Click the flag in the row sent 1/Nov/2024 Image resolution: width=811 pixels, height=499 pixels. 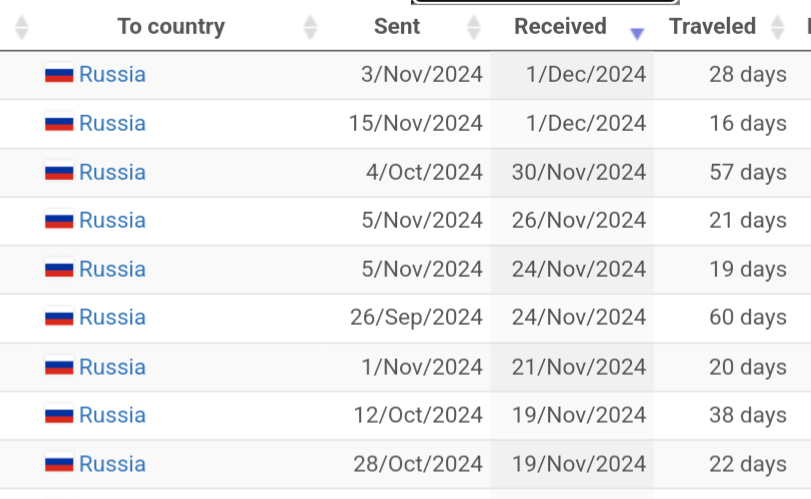pos(59,367)
